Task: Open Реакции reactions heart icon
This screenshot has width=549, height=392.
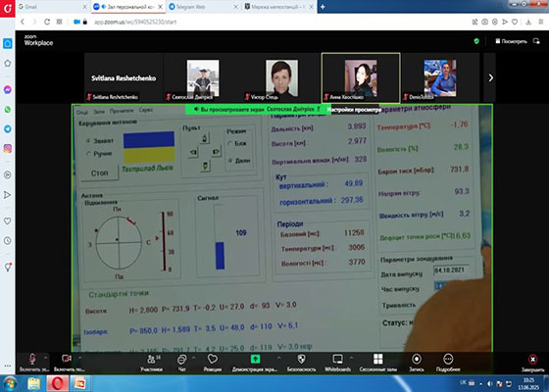Action: (213, 363)
